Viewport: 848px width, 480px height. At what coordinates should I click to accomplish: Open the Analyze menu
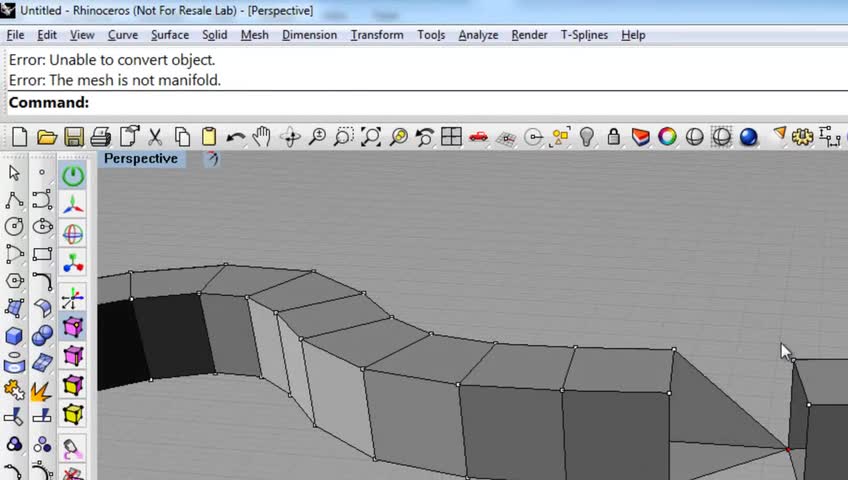click(478, 35)
